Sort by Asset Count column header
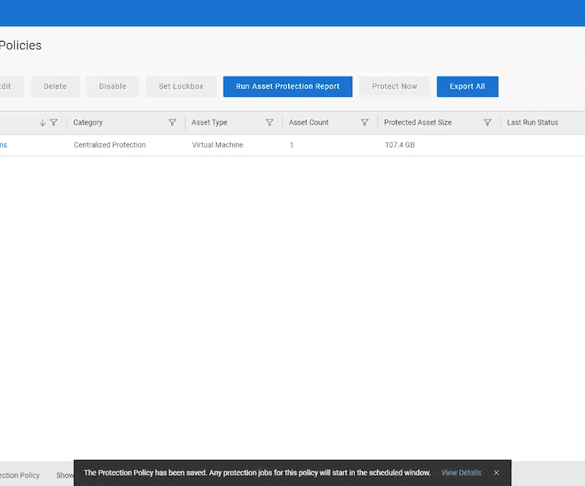Viewport: 585px width, 486px height. (x=309, y=122)
